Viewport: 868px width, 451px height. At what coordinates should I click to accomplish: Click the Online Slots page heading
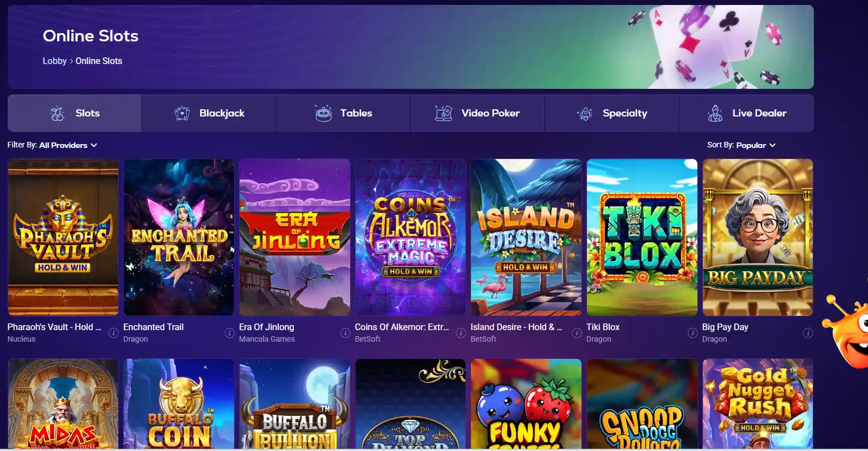pyautogui.click(x=91, y=36)
